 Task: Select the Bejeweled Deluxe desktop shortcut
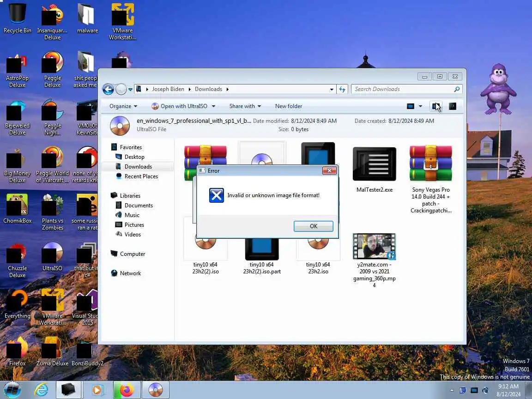(x=17, y=117)
